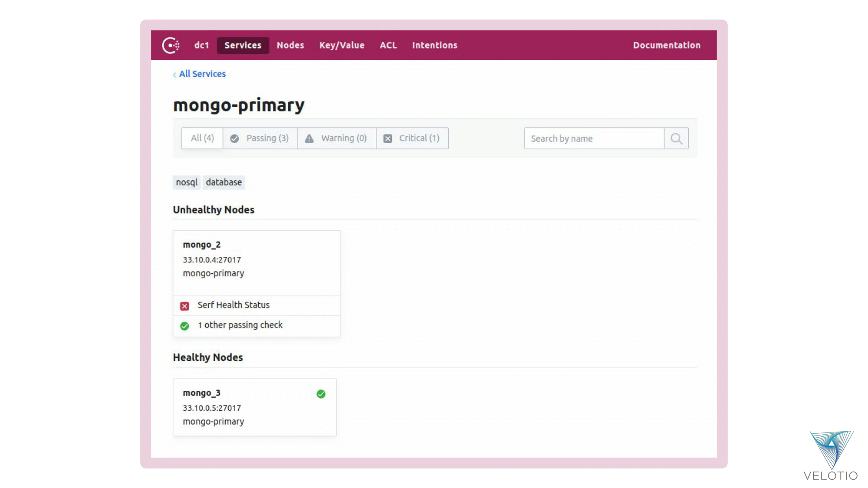This screenshot has height=488, width=868.
Task: Click the green healthy checkmark on mongo_3
Action: click(x=321, y=394)
